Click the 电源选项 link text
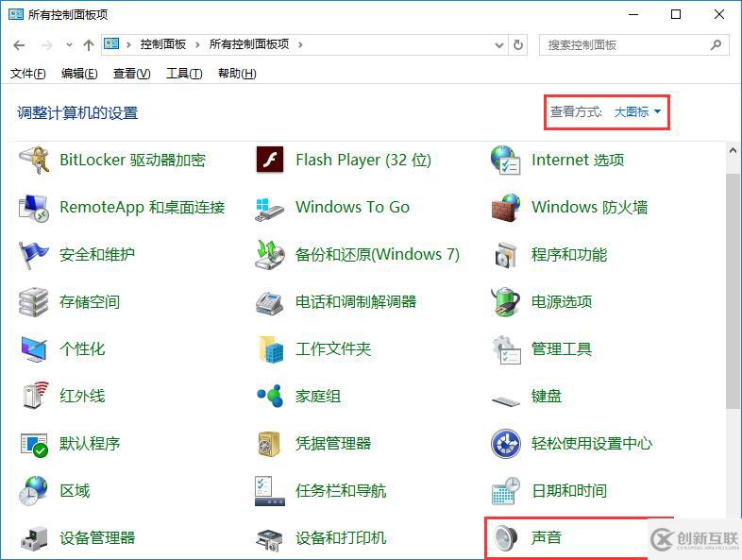Screen dimensions: 742x560 (x=562, y=301)
